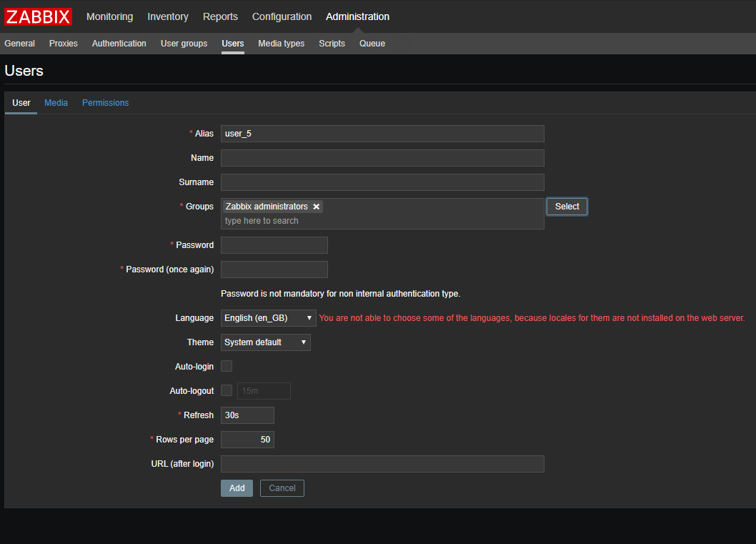Toggle the Auto-logout checkbox

click(227, 391)
